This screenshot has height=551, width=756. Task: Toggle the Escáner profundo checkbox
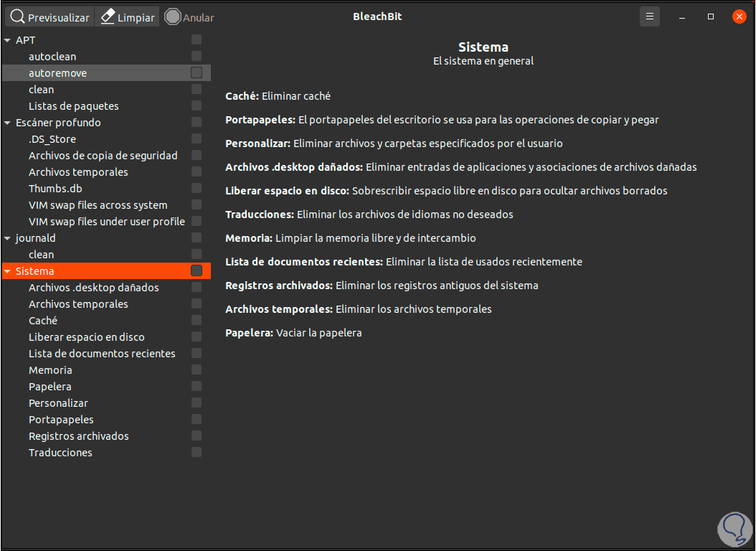click(197, 122)
